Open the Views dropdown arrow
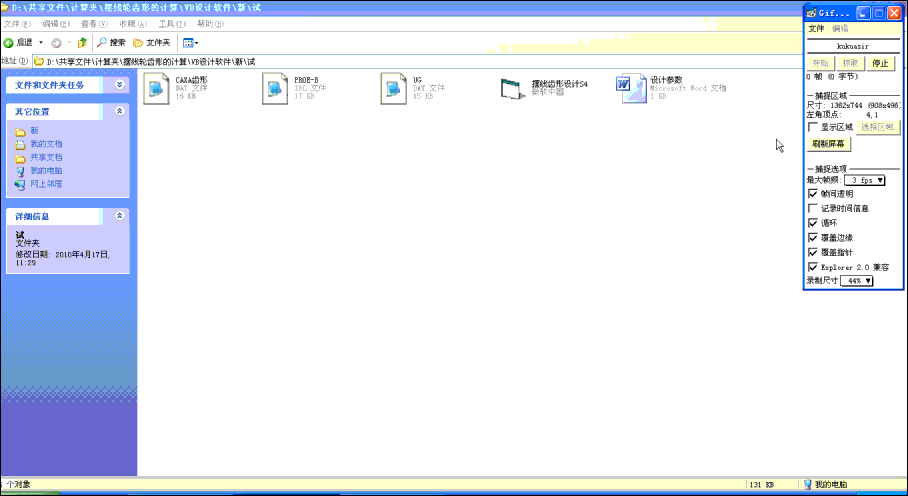The width and height of the screenshot is (908, 496). click(196, 43)
